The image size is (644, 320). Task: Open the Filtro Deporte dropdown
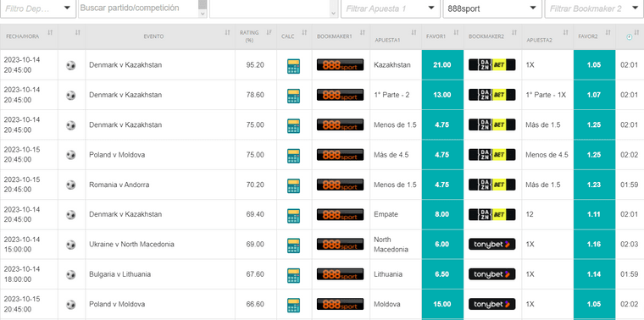click(38, 8)
